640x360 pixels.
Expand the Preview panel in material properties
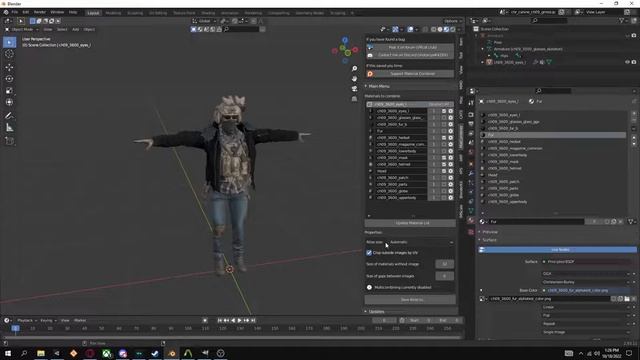point(489,232)
